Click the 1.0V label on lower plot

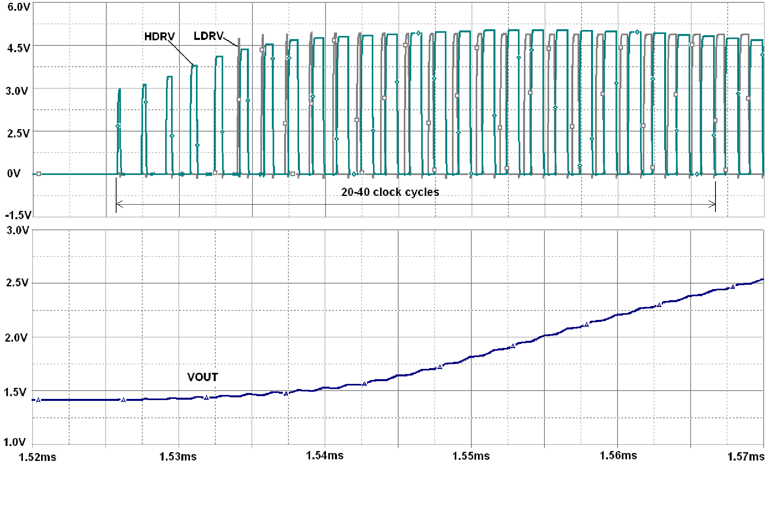pyautogui.click(x=15, y=442)
